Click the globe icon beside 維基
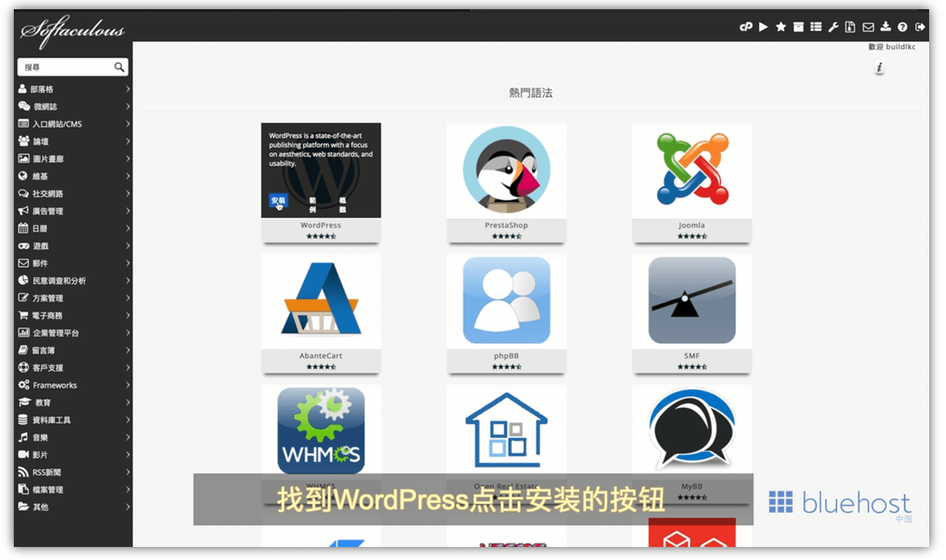This screenshot has width=946, height=560. pyautogui.click(x=23, y=176)
